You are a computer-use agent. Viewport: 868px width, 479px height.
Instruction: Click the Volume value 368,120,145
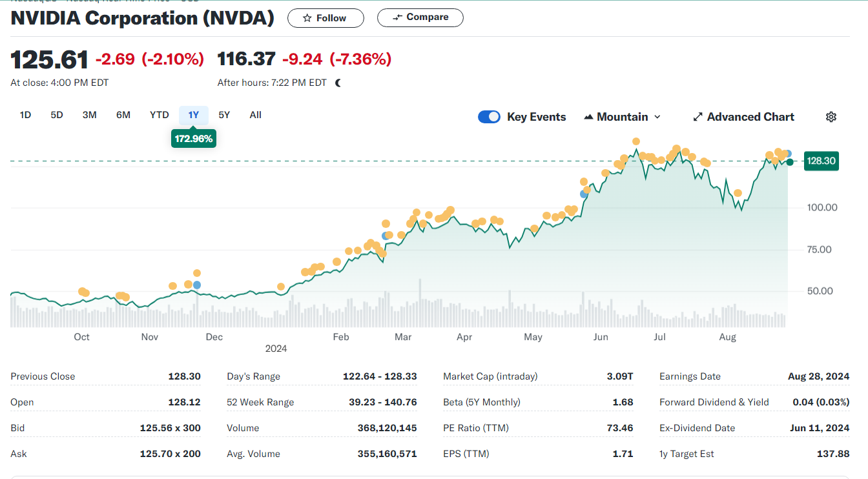[387, 428]
